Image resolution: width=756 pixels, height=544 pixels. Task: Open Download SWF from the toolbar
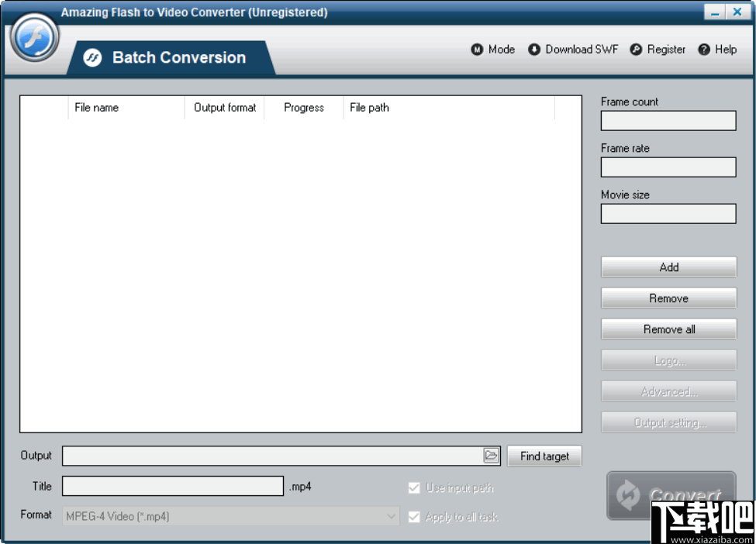[x=533, y=49]
